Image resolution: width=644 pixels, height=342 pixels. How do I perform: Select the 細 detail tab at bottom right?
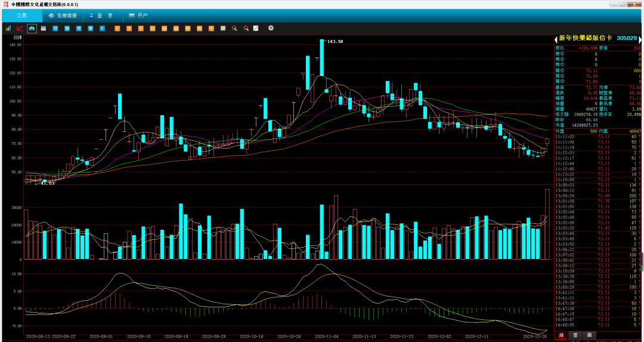point(561,335)
